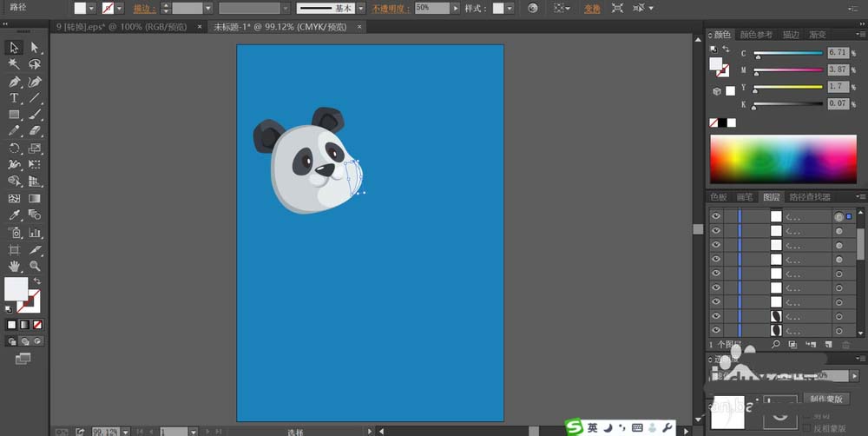Select the Direct Selection tool
868x436 pixels.
(35, 48)
